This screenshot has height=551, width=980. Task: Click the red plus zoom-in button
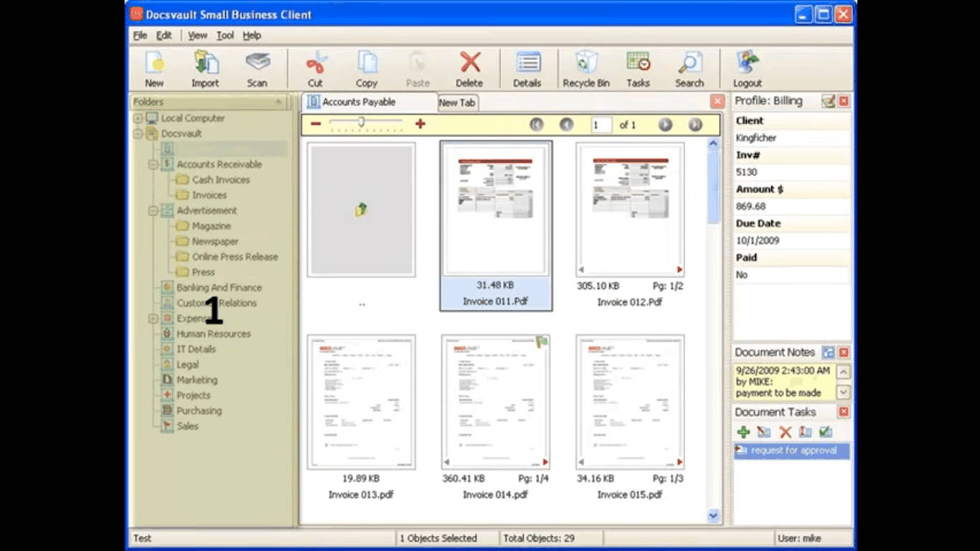tap(420, 124)
